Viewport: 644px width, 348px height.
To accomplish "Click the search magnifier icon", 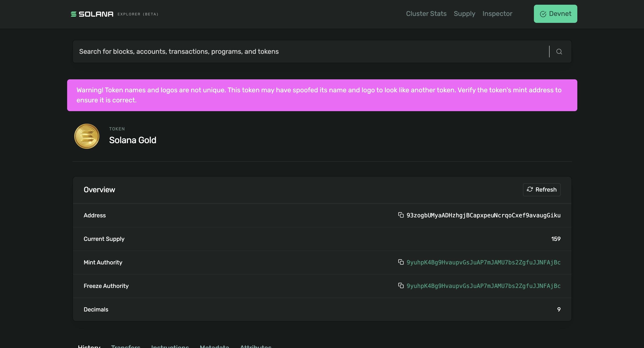I will coord(559,52).
